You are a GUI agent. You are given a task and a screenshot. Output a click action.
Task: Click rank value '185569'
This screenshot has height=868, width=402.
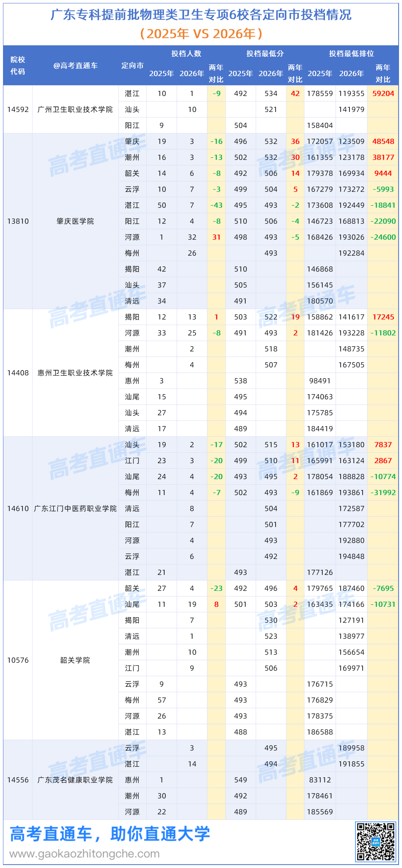pos(320,812)
